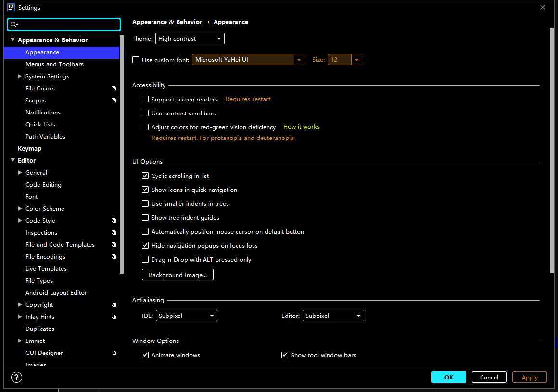Click the project-level icon beside Inlay Hints
The height and width of the screenshot is (392, 558).
114,317
